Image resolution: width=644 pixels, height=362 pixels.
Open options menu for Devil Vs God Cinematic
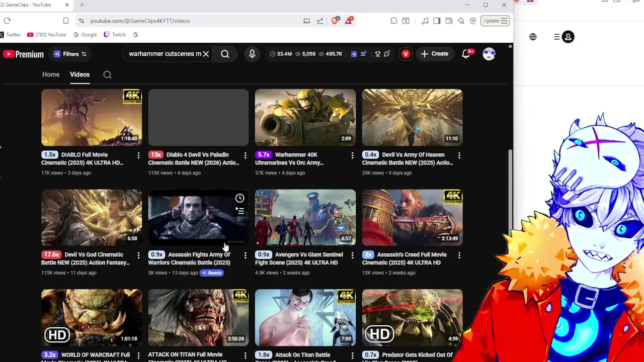click(138, 255)
